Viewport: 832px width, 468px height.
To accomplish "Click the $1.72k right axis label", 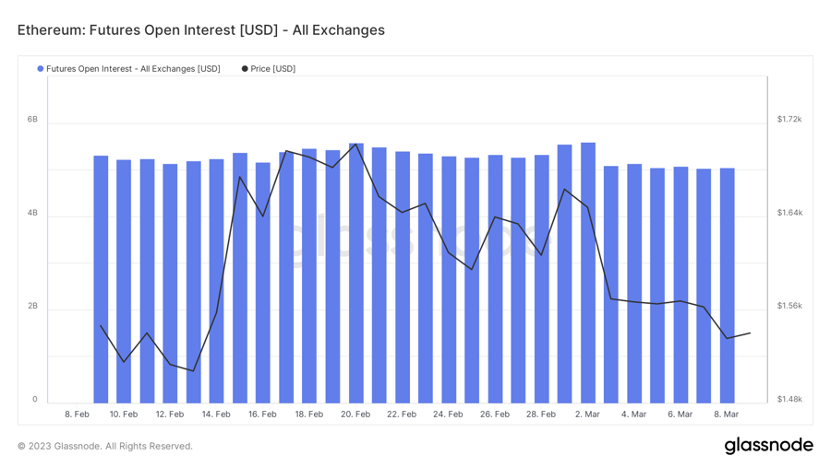I will pos(790,119).
